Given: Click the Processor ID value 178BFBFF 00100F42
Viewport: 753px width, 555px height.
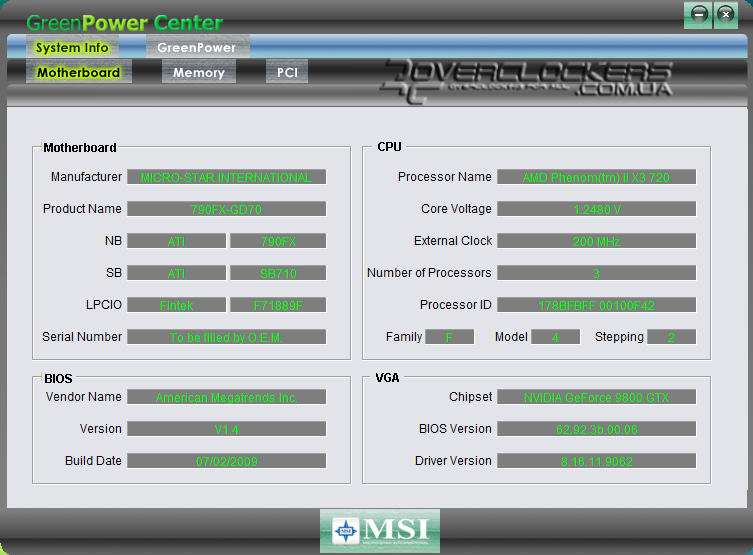Looking at the screenshot, I should pyautogui.click(x=596, y=305).
